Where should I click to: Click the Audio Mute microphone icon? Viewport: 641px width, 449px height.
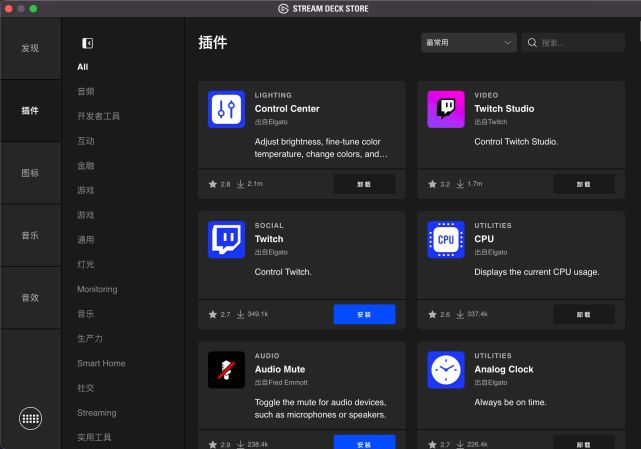[x=226, y=370]
